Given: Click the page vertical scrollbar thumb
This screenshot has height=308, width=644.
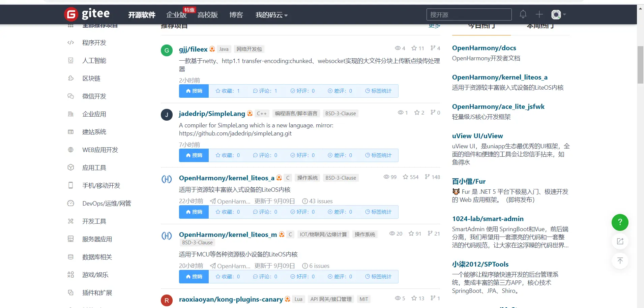Looking at the screenshot, I should [640, 65].
